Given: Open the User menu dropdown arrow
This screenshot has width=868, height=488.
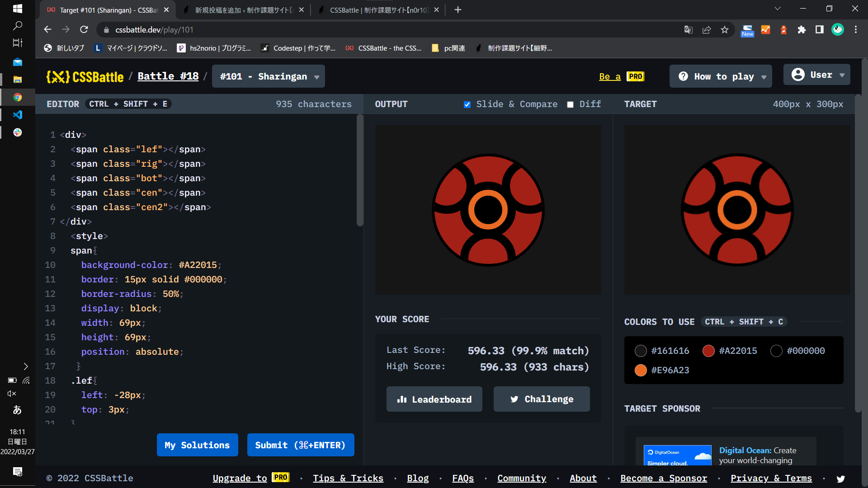Looking at the screenshot, I should click(x=842, y=75).
